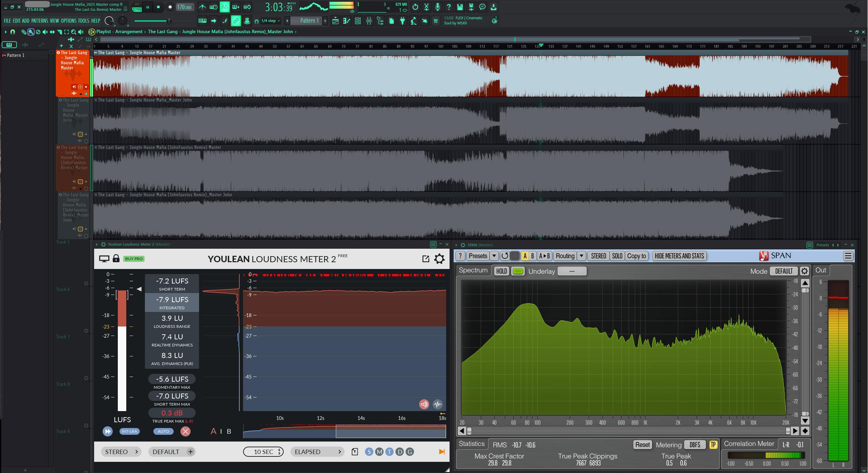
Task: Toggle SPAN HOLD button
Action: point(501,271)
